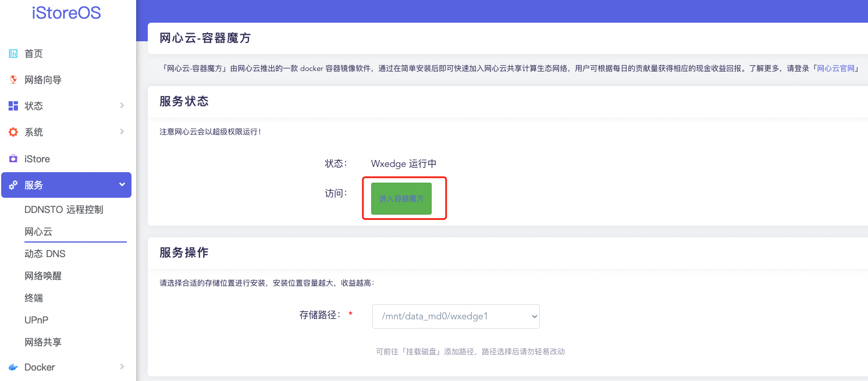Open the 网心云官网 link
This screenshot has width=868, height=381.
click(836, 68)
